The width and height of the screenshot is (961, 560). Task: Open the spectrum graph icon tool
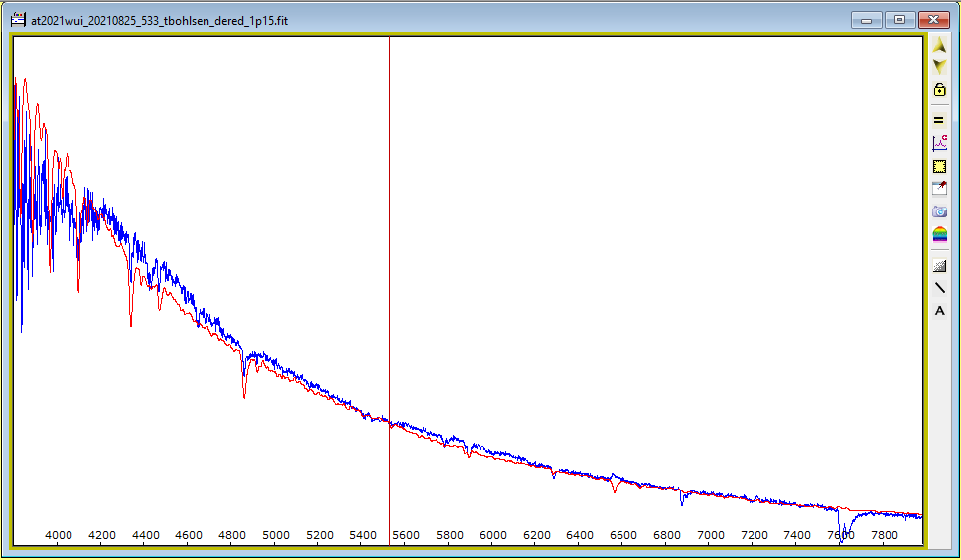[x=939, y=143]
